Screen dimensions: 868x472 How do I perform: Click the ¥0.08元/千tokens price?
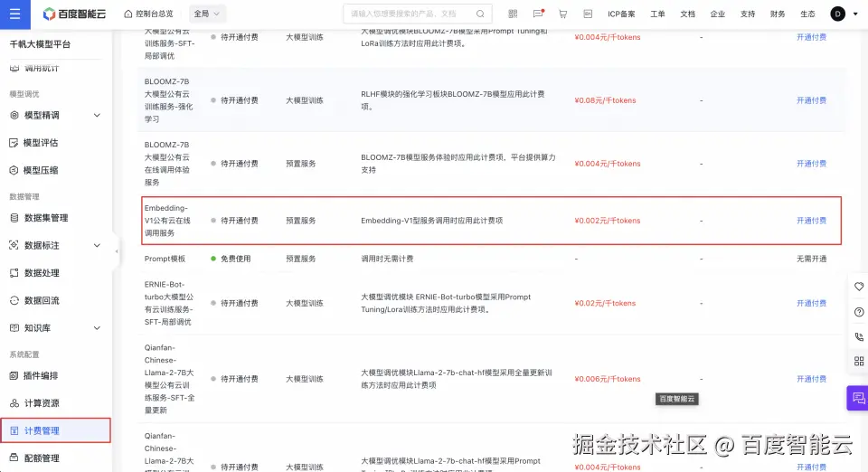605,100
